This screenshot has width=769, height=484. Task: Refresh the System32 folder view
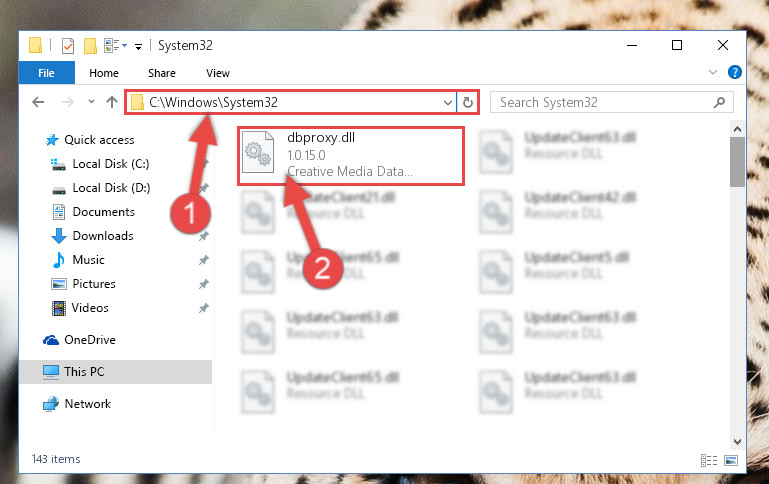click(x=468, y=102)
